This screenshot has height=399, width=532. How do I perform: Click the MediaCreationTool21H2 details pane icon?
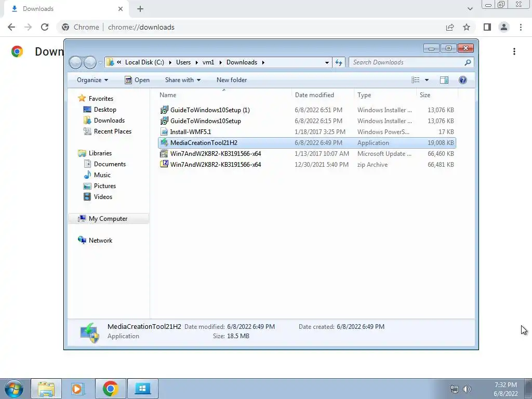tap(89, 332)
